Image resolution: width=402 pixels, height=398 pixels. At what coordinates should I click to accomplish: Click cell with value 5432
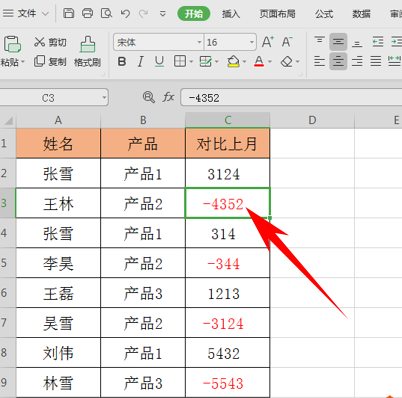pyautogui.click(x=228, y=353)
